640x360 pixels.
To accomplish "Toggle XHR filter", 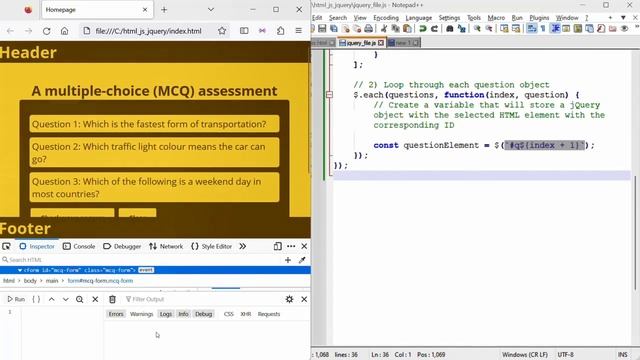I will coord(246,314).
